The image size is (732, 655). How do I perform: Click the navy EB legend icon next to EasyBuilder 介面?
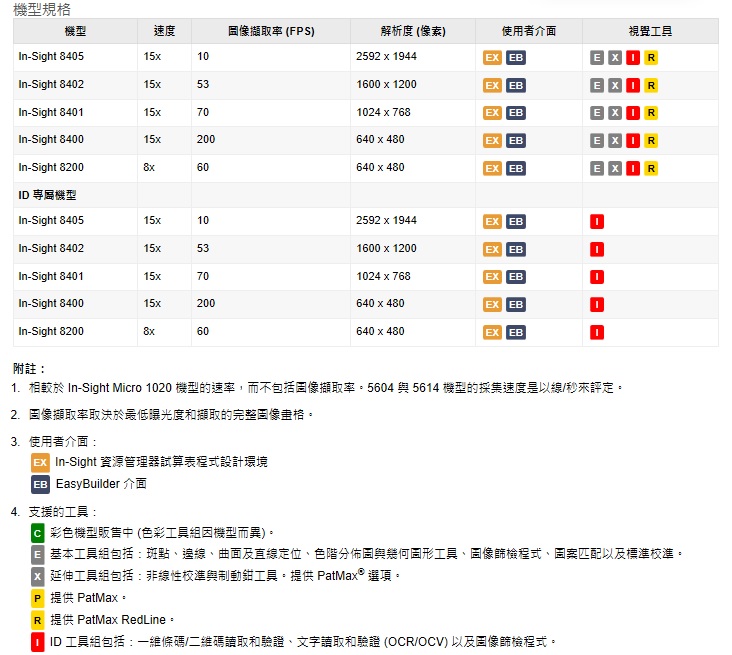coord(40,485)
